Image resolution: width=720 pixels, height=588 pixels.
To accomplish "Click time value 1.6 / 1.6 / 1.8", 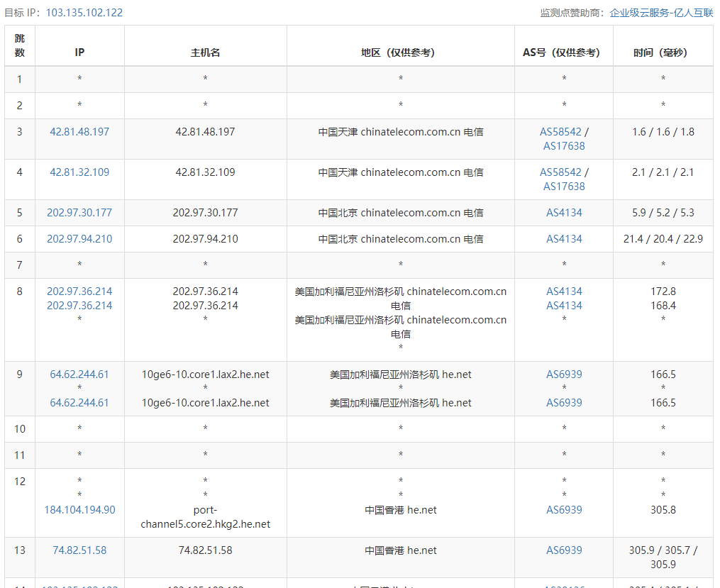I will (x=663, y=132).
